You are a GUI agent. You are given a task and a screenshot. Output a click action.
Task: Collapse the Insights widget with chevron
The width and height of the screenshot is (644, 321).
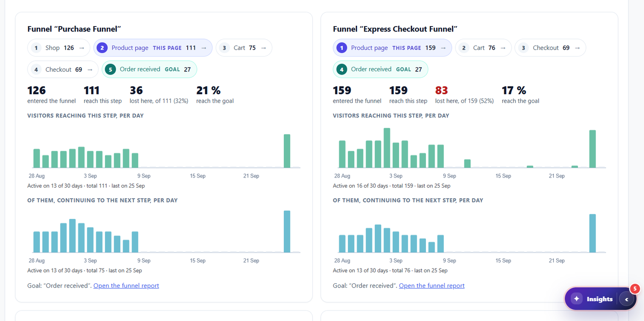tap(627, 299)
